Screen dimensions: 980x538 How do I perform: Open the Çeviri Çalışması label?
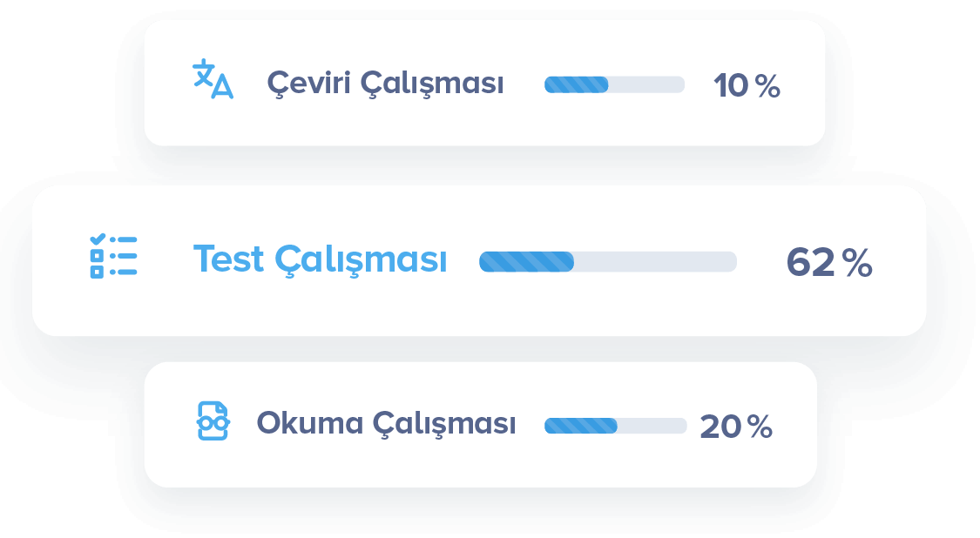385,84
